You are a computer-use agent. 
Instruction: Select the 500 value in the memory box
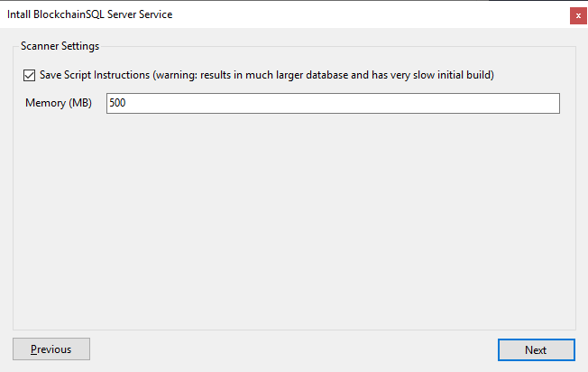[x=117, y=103]
